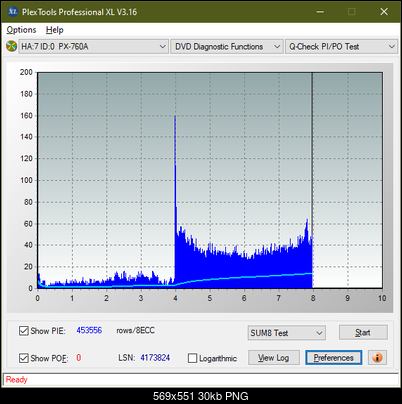Expand the SUM8 Test dropdown
Screen dimensions: 402x404
coord(286,333)
